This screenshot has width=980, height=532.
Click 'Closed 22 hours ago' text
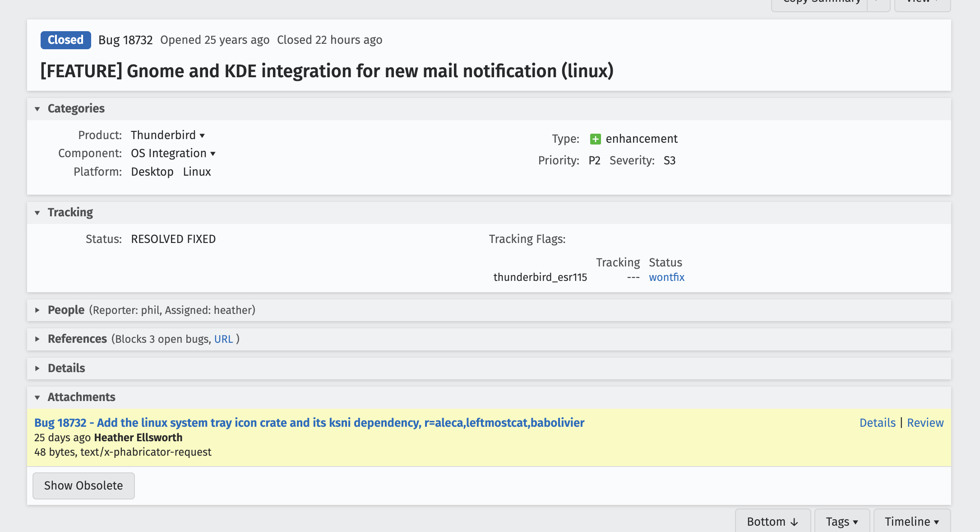pos(330,40)
